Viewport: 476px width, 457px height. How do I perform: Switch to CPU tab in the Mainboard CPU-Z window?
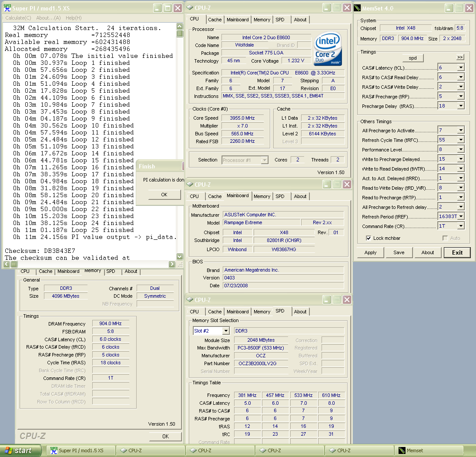194,196
